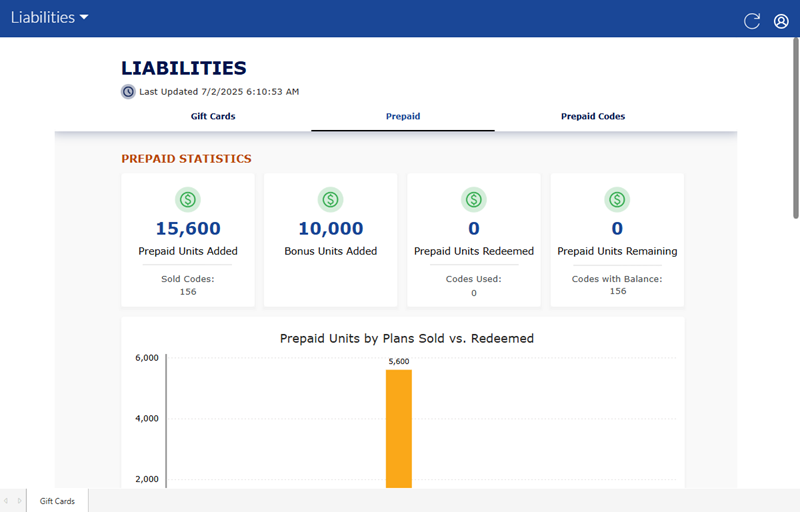This screenshot has height=512, width=800.
Task: Click the Prepaid Units Remaining label
Action: pyautogui.click(x=617, y=251)
